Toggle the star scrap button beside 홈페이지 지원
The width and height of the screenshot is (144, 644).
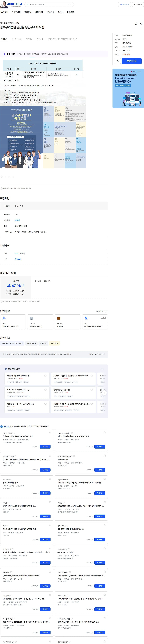pos(118,61)
